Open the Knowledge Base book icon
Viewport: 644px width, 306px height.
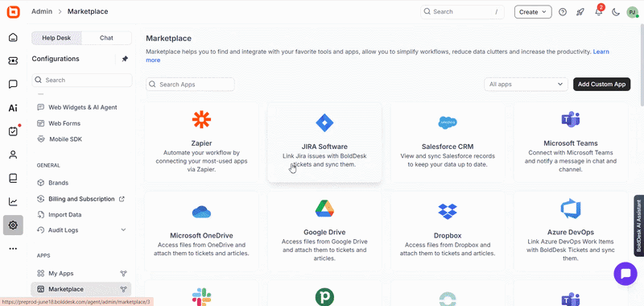click(x=13, y=178)
